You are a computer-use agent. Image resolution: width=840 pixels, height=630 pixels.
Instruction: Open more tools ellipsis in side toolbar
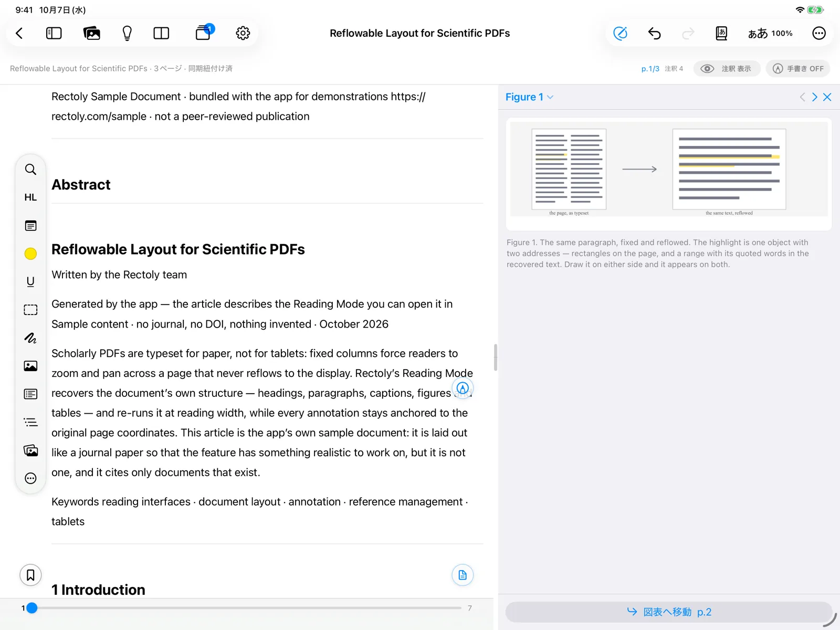coord(30,478)
